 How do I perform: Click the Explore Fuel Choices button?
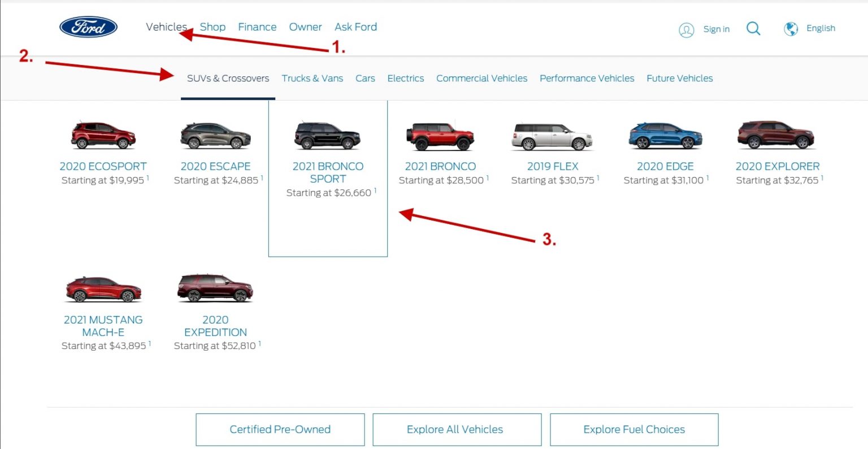(x=633, y=430)
